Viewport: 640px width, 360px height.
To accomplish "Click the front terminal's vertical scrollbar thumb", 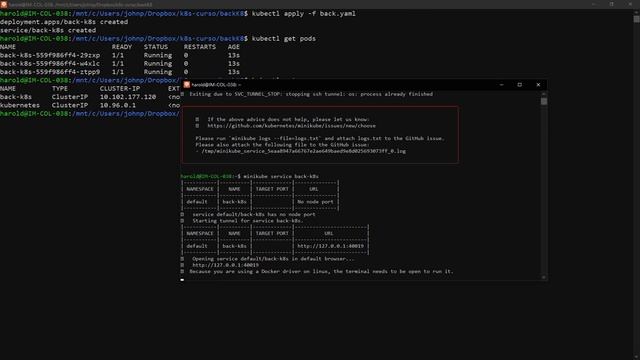I will 544,101.
